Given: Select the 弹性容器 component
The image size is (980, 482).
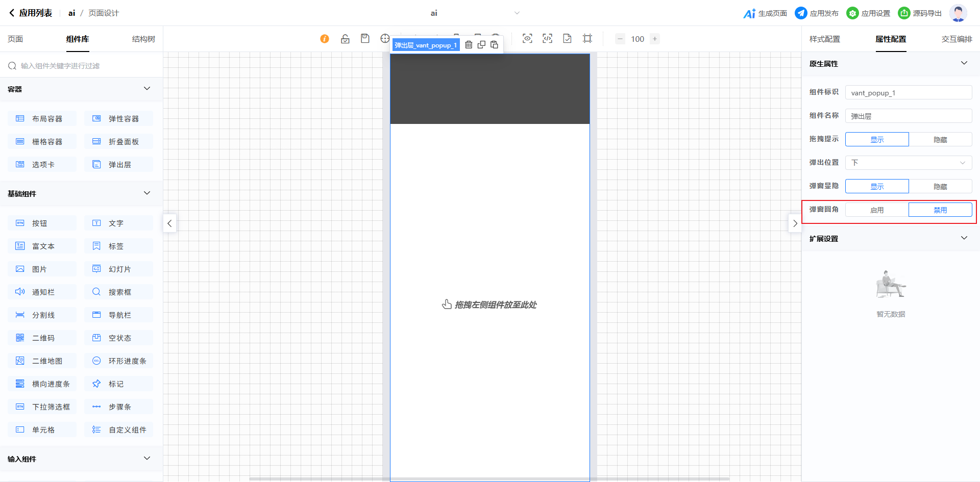Looking at the screenshot, I should point(118,119).
